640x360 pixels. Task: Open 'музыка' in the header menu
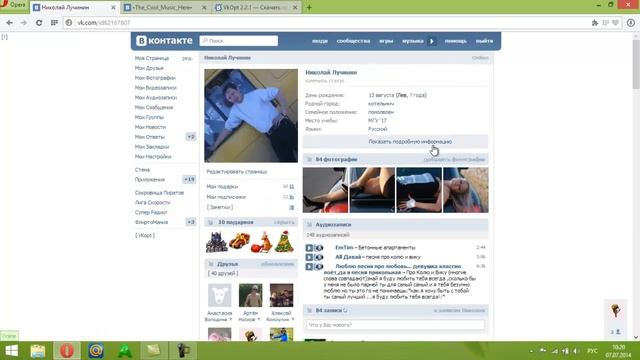pyautogui.click(x=413, y=41)
